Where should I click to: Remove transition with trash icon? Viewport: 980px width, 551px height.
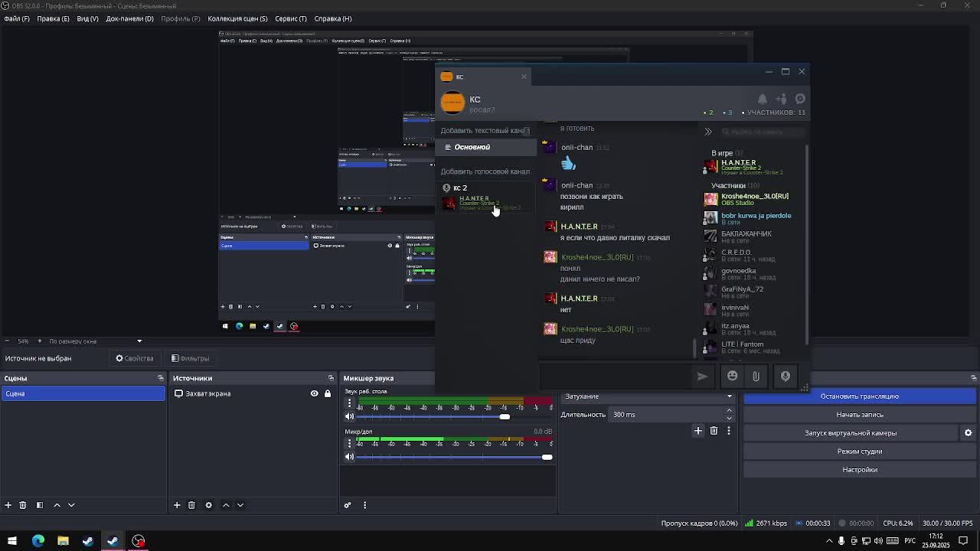(714, 431)
